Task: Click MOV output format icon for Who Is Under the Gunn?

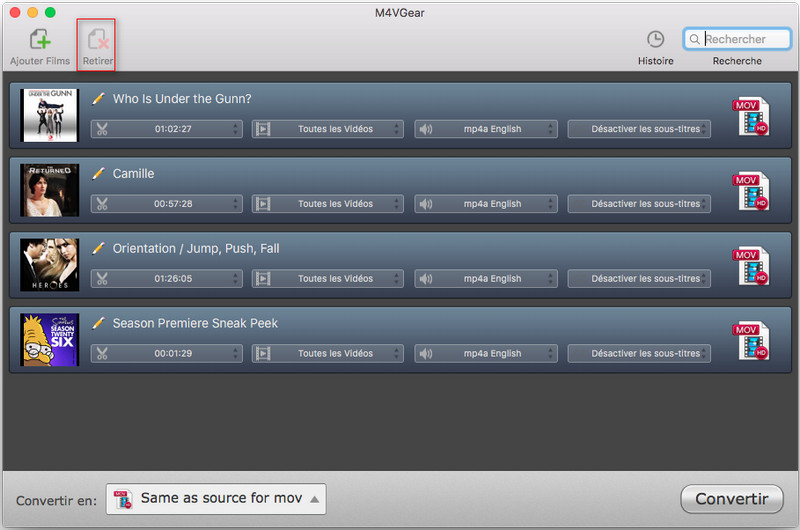Action: [751, 116]
